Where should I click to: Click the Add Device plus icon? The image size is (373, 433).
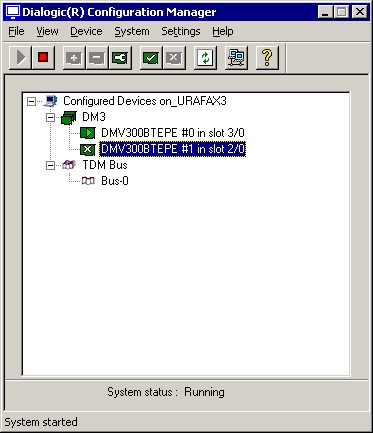[74, 58]
